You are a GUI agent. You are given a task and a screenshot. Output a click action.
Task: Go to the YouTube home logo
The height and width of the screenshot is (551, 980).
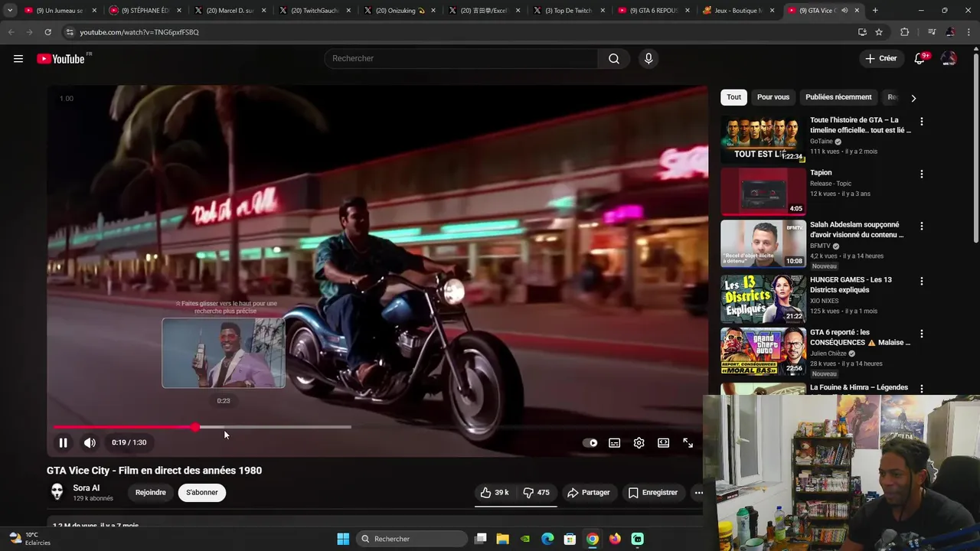coord(61,59)
